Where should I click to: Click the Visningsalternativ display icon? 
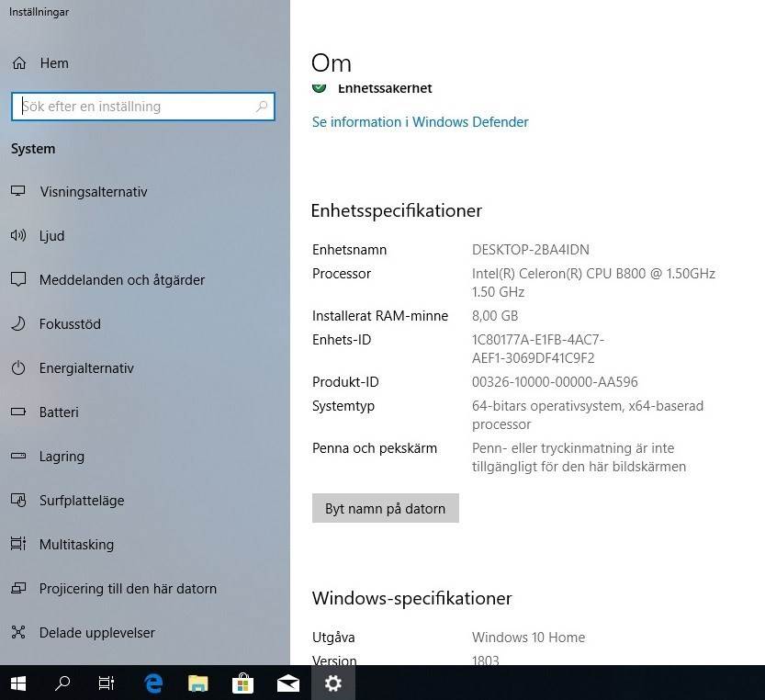coord(18,191)
